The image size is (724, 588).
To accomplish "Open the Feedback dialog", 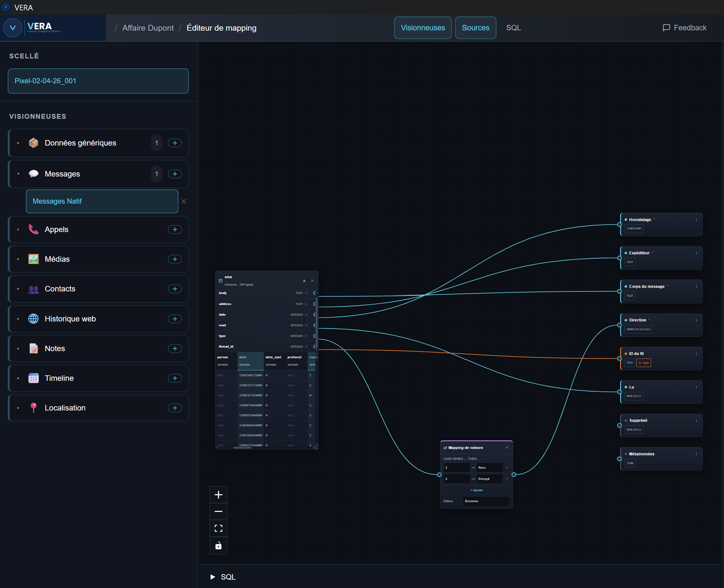I will (684, 28).
